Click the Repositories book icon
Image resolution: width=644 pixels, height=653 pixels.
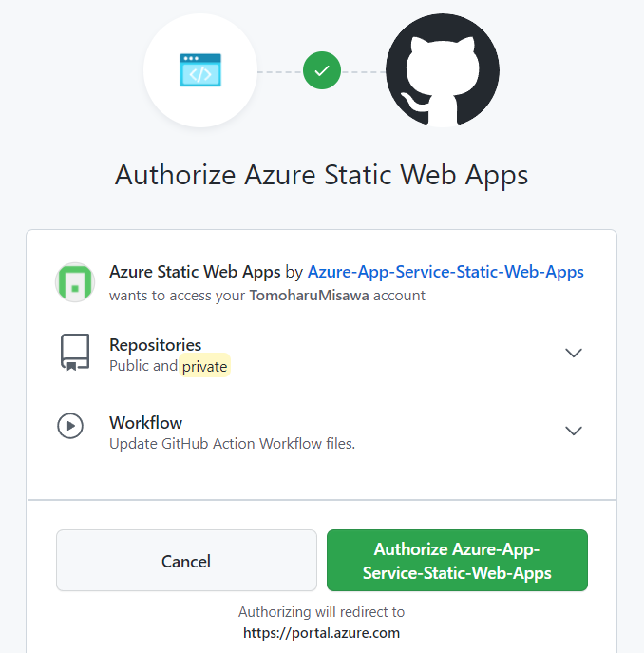pyautogui.click(x=75, y=352)
